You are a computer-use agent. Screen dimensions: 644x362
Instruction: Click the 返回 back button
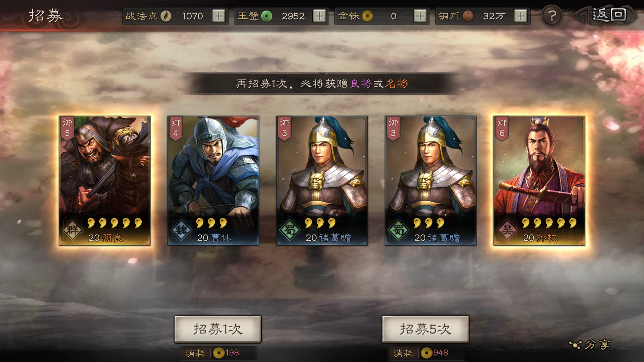(606, 15)
